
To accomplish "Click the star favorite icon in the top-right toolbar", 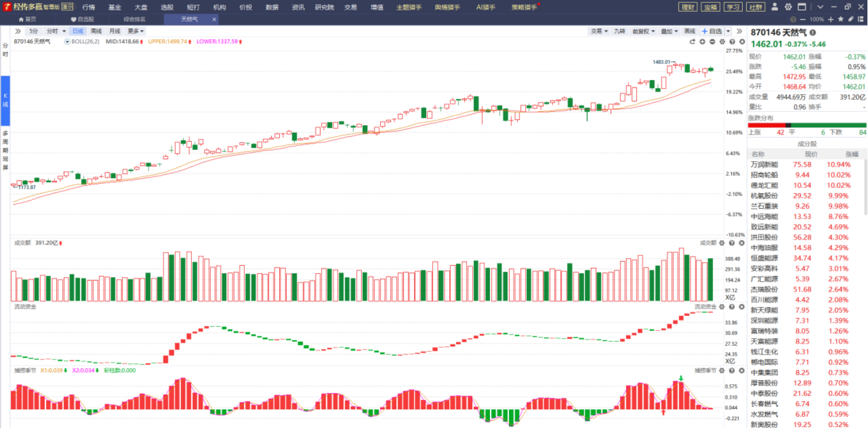I will [x=840, y=19].
